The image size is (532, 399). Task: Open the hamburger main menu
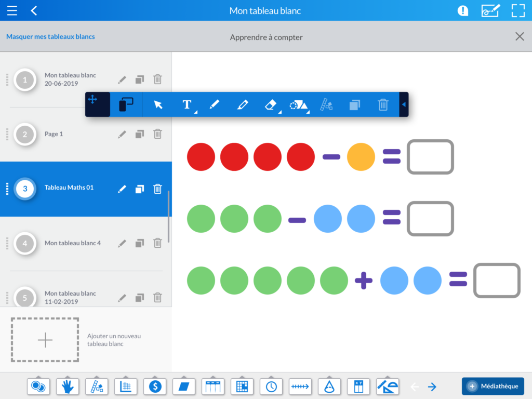(x=12, y=11)
